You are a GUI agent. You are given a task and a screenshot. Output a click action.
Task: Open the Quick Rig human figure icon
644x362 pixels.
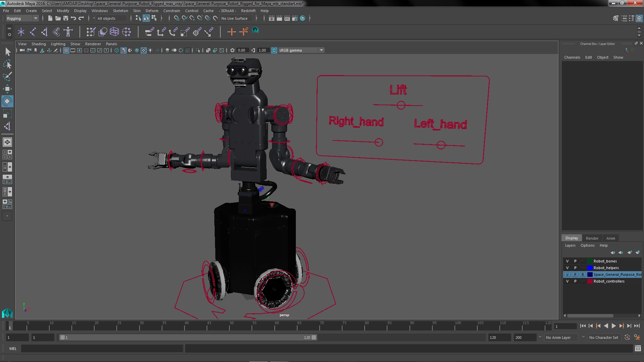click(x=68, y=32)
